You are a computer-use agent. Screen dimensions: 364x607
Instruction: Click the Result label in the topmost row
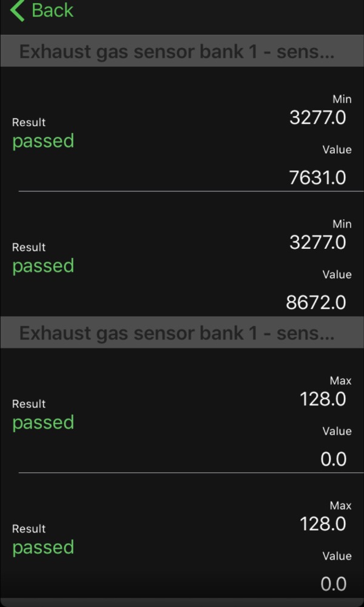click(x=29, y=123)
